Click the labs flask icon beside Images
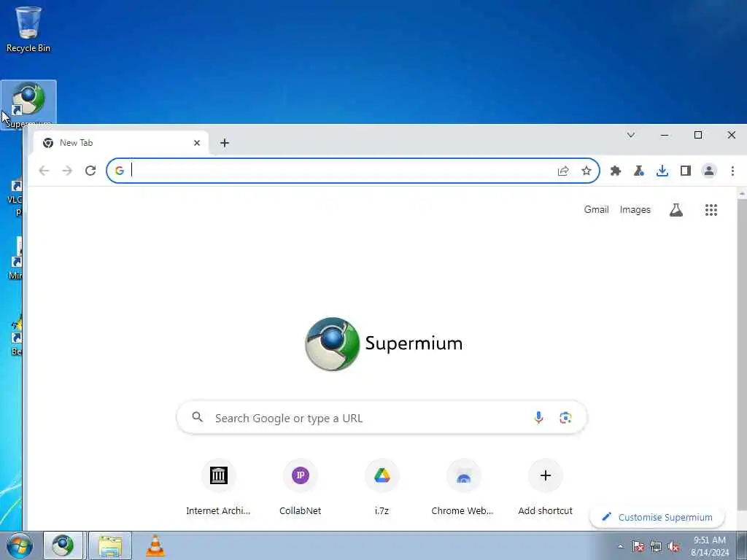 point(676,210)
